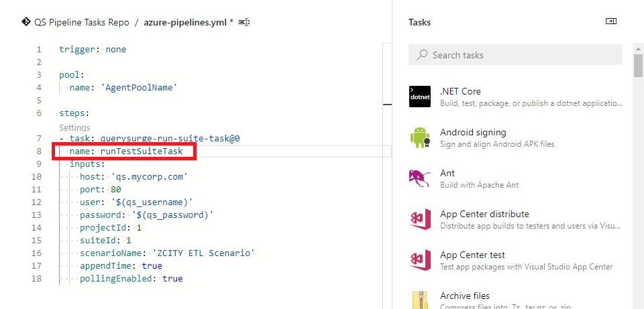This screenshot has height=309, width=644.
Task: Focus the Search tasks input field
Action: 515,55
